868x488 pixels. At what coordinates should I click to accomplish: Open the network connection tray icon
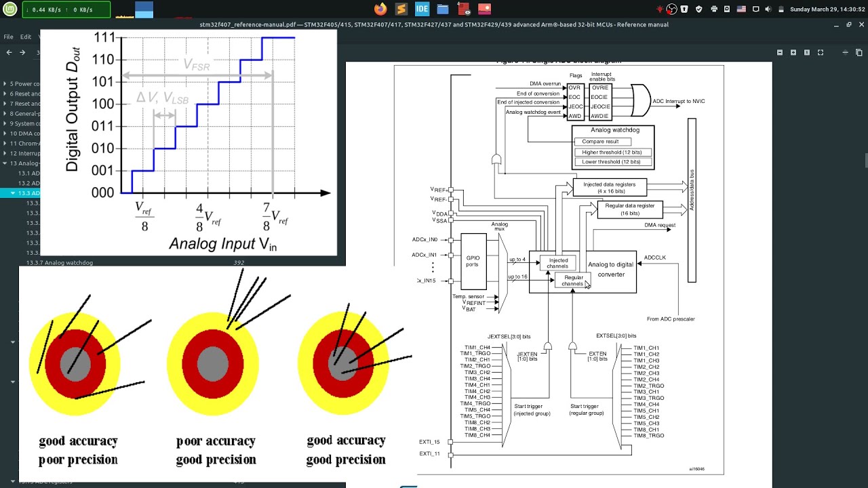click(755, 9)
